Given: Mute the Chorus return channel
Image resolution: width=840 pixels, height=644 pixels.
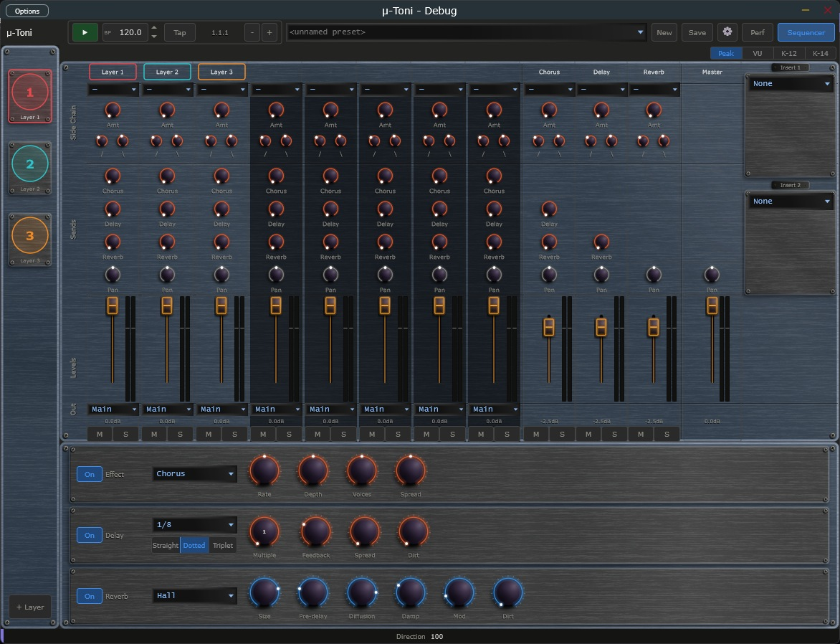Looking at the screenshot, I should [535, 435].
